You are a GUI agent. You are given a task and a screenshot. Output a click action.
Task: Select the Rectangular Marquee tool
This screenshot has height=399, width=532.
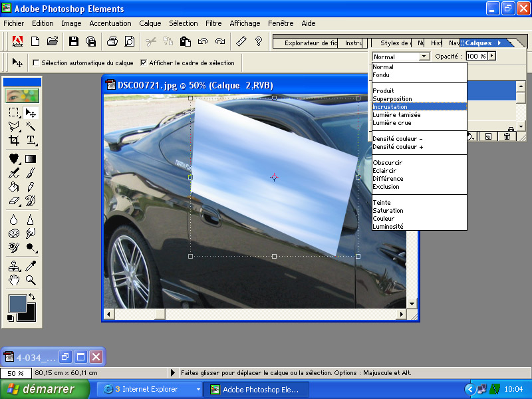click(13, 112)
